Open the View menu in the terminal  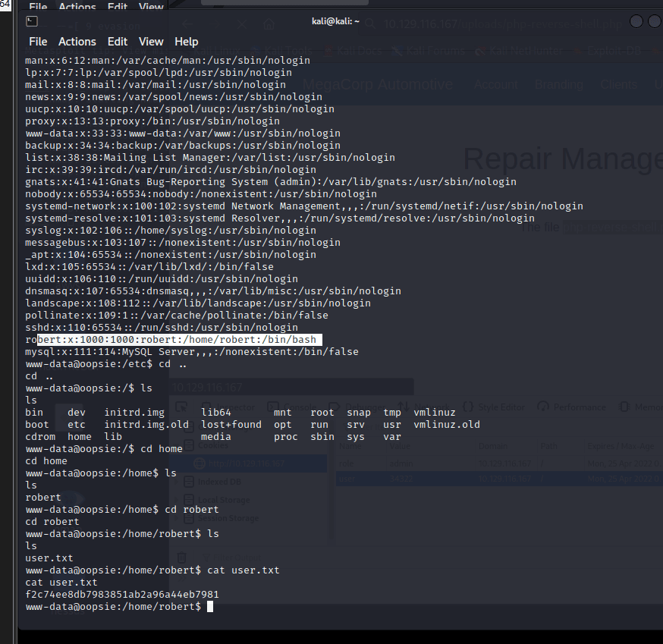point(151,42)
